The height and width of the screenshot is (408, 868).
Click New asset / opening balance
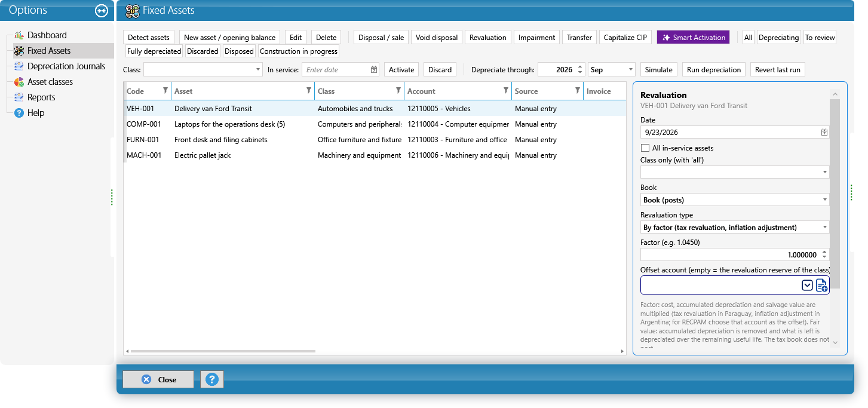click(x=230, y=37)
